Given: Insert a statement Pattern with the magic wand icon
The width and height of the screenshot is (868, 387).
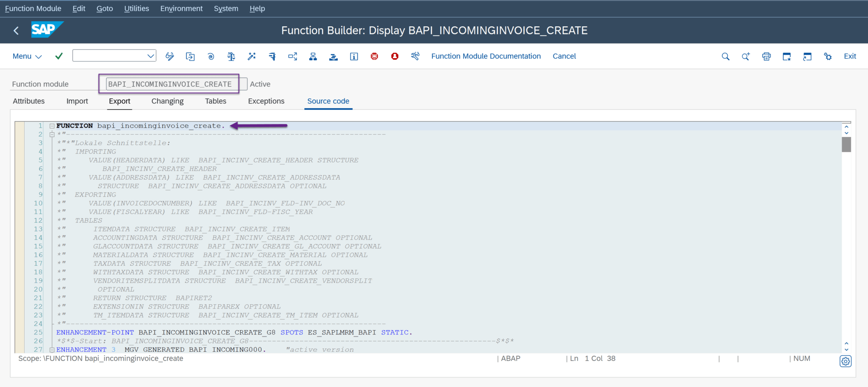Looking at the screenshot, I should (251, 56).
